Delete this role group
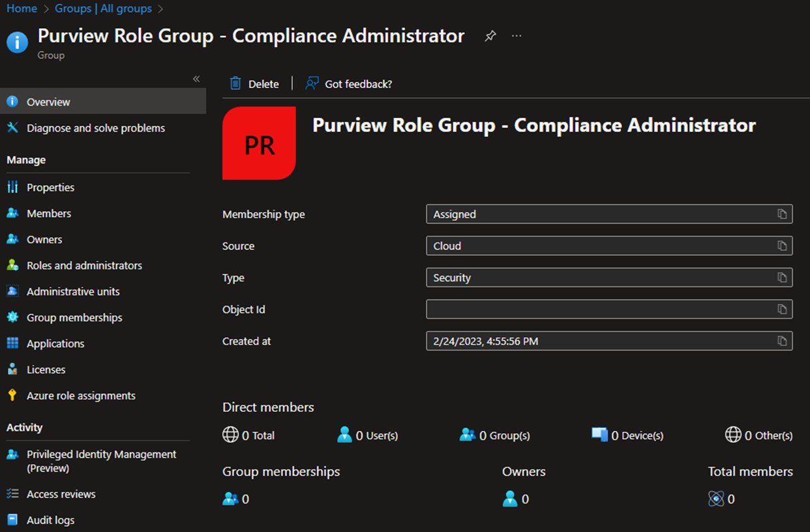Viewport: 810px width, 532px height. [254, 83]
